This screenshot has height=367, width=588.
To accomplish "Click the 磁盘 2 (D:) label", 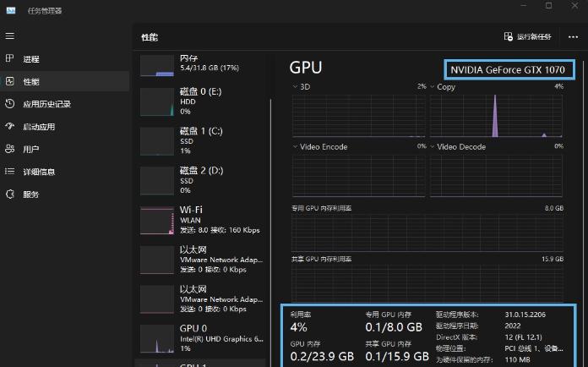I will 201,170.
